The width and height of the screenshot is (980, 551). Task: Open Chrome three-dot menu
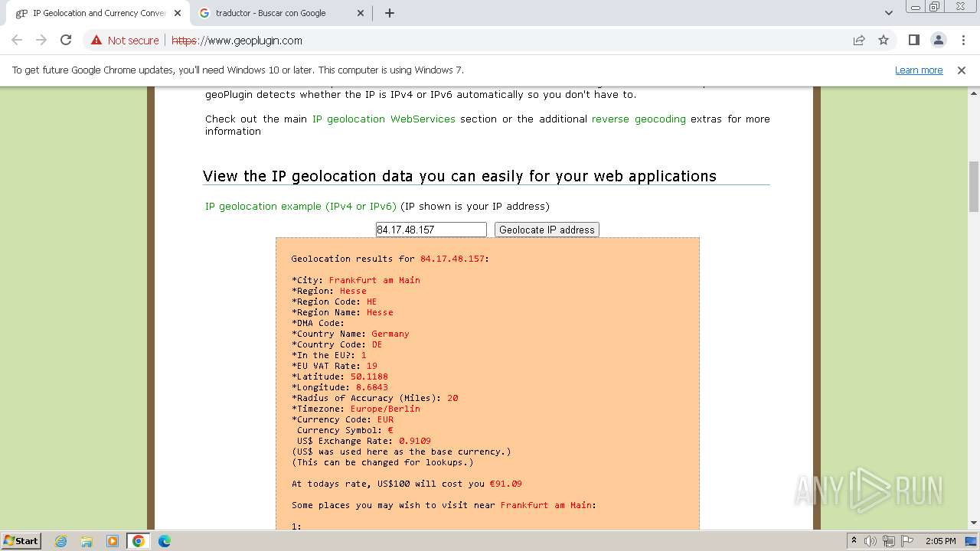pyautogui.click(x=963, y=41)
